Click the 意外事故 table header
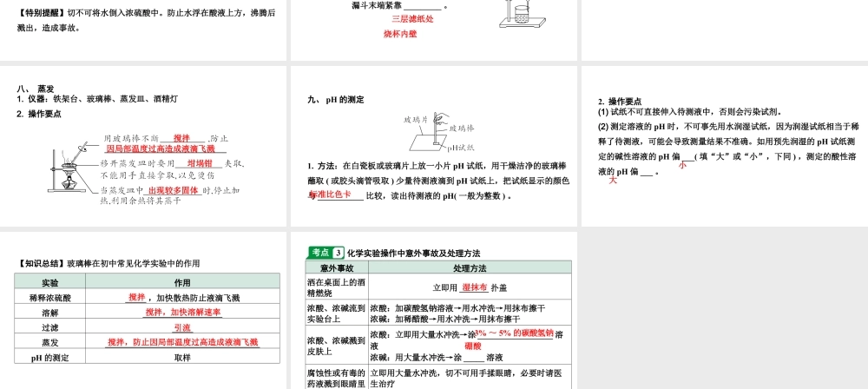 click(x=337, y=268)
